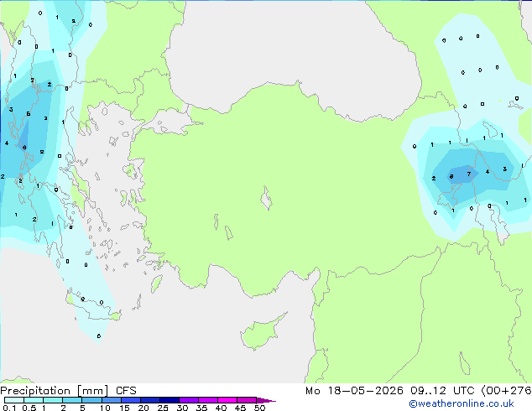Click the '10' legend scale label
The width and height of the screenshot is (532, 411).
[x=105, y=408]
